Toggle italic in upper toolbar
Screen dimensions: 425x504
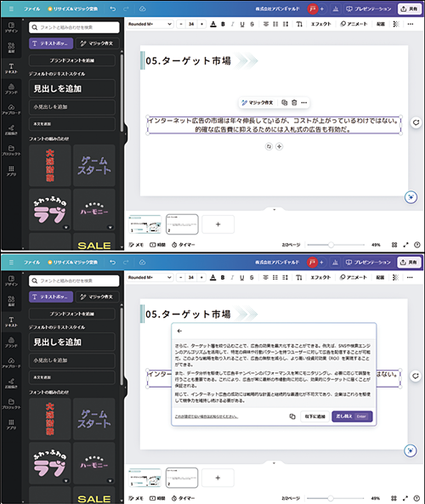(232, 24)
